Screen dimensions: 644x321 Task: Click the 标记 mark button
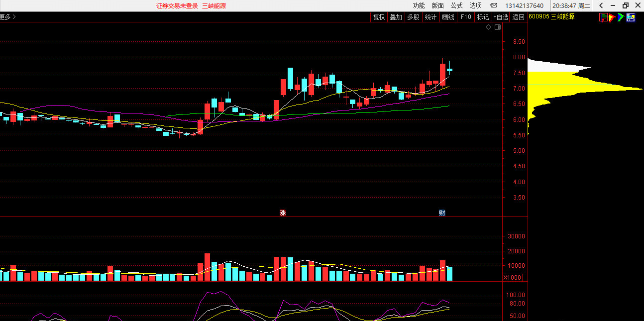(x=483, y=17)
